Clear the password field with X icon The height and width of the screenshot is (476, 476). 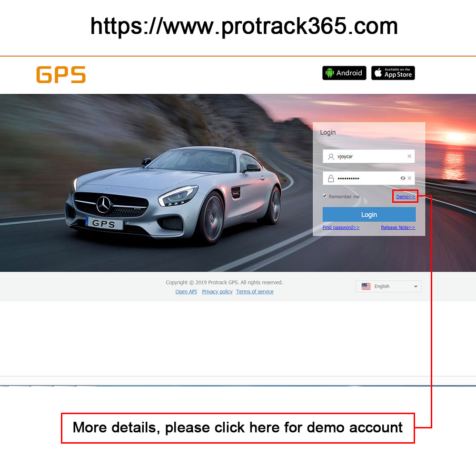(409, 178)
